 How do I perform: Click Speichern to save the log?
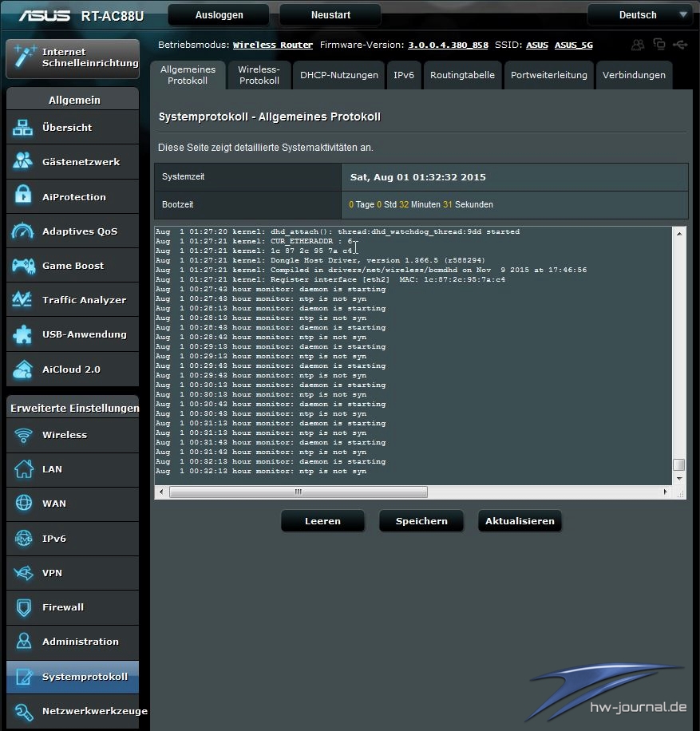point(421,521)
